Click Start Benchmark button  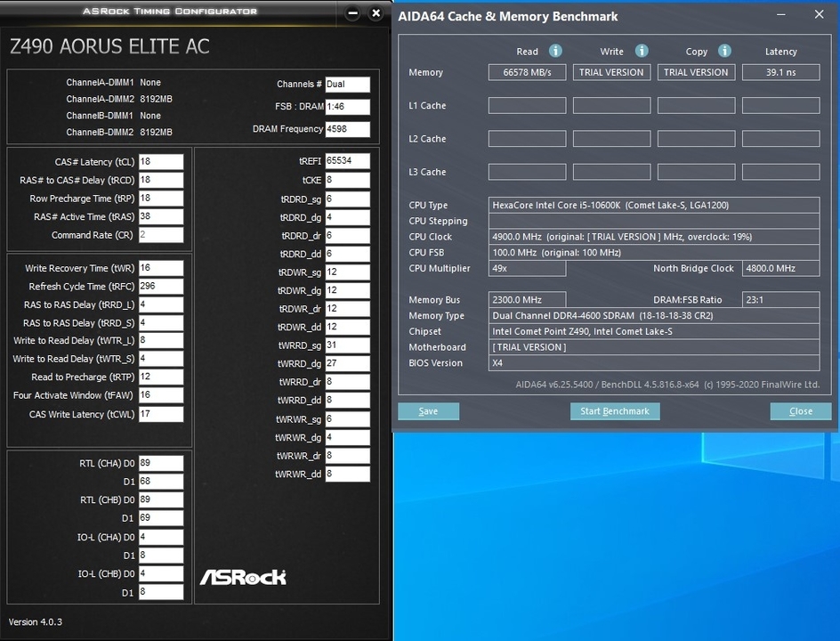[x=615, y=411]
